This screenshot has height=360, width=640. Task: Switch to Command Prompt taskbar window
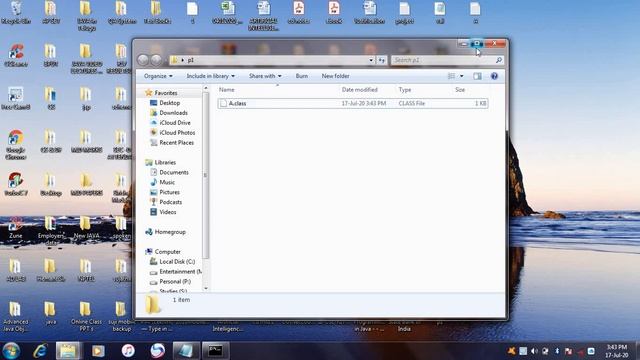coord(216,351)
